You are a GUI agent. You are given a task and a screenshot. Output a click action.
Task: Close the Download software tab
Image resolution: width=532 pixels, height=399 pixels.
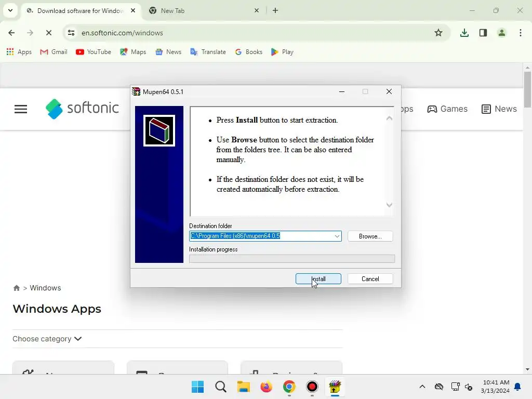click(x=133, y=10)
